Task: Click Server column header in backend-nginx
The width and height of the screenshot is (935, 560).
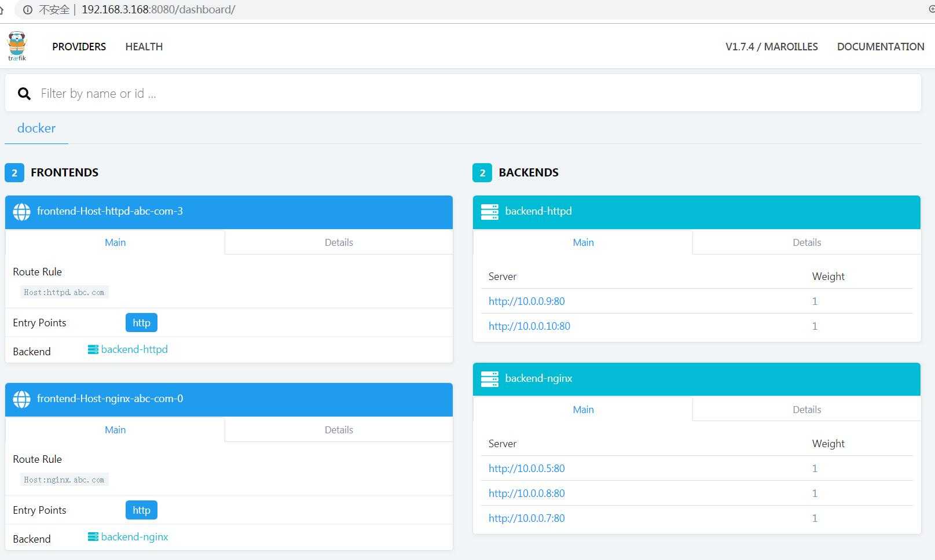Action: tap(502, 444)
